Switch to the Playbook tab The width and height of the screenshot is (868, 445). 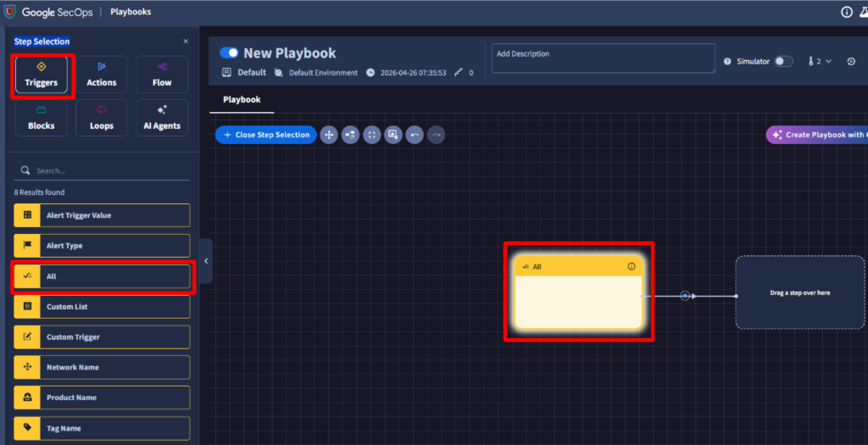pyautogui.click(x=242, y=100)
